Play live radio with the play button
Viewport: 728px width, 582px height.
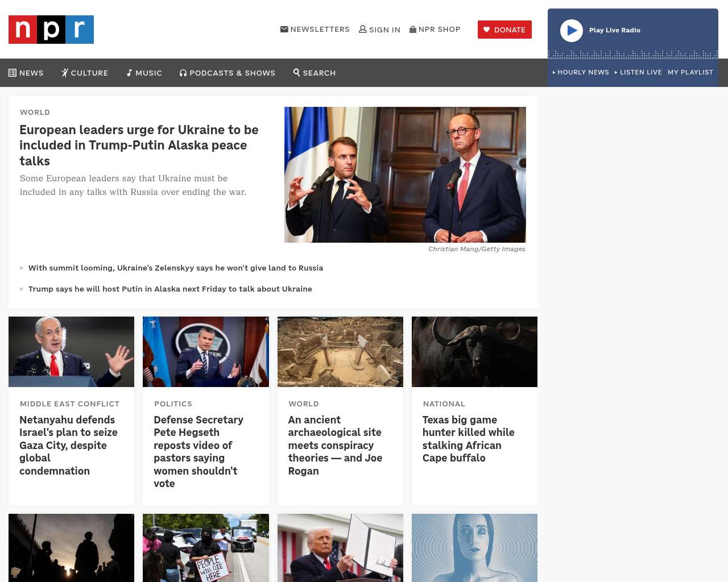[x=572, y=31]
